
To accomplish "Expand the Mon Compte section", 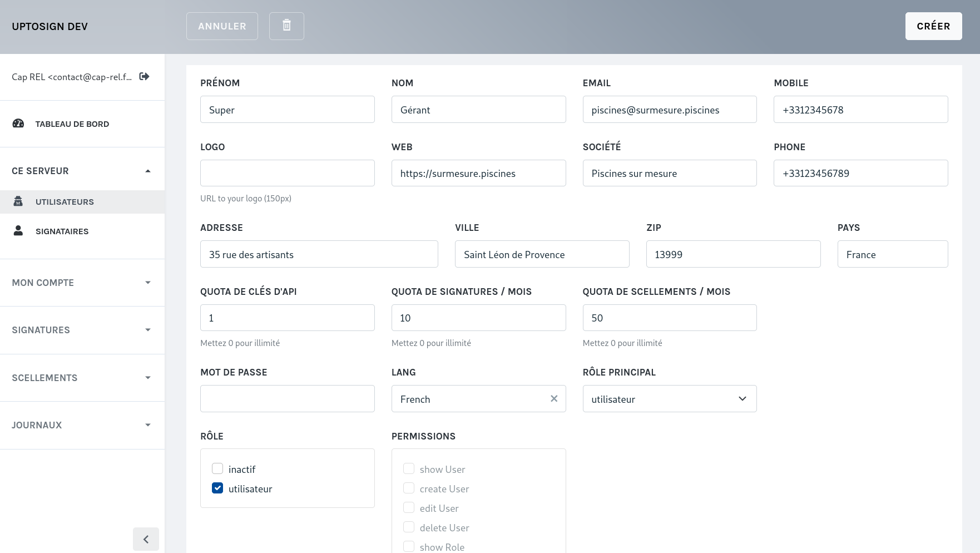I will pos(82,283).
